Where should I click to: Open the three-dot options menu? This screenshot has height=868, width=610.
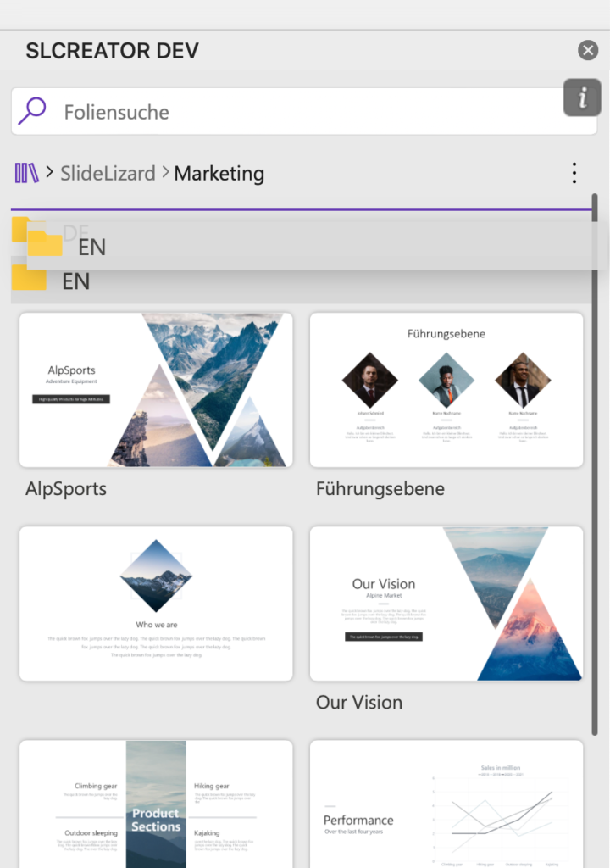pos(574,173)
